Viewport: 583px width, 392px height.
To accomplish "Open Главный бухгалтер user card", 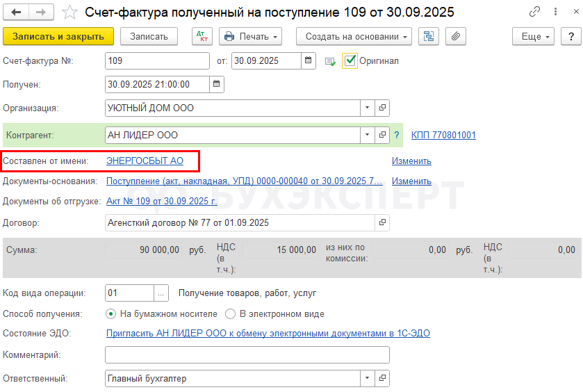I will (382, 378).
